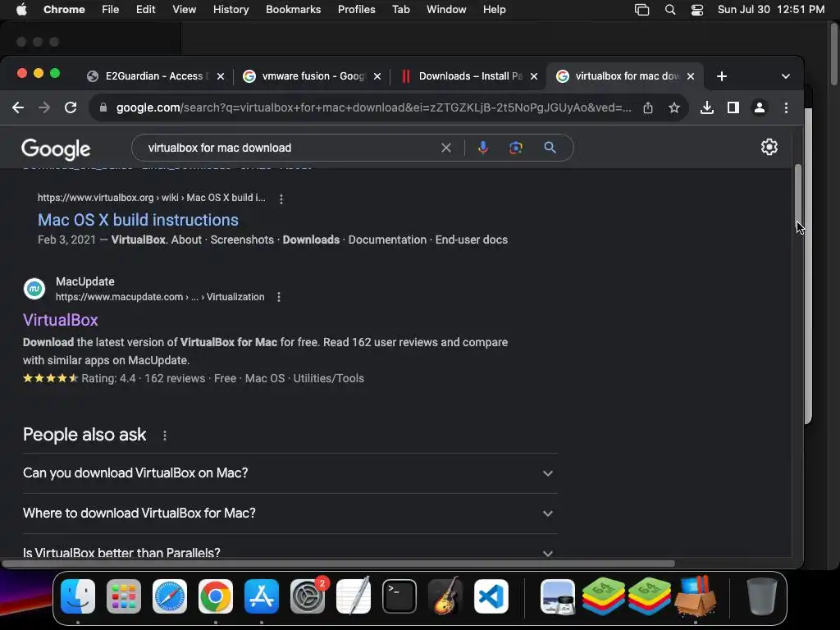The height and width of the screenshot is (630, 840).
Task: Open the new tab plus button
Action: [722, 76]
